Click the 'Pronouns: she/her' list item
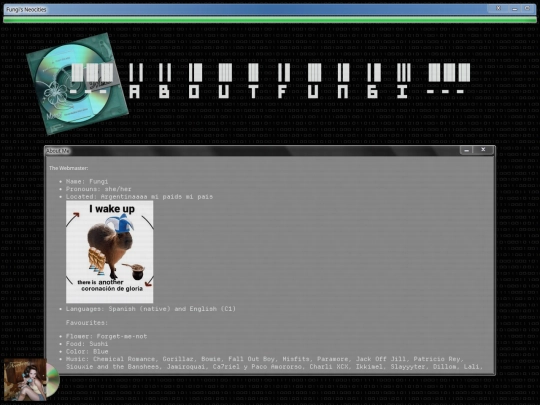Image resolution: width=540 pixels, height=405 pixels. point(98,189)
